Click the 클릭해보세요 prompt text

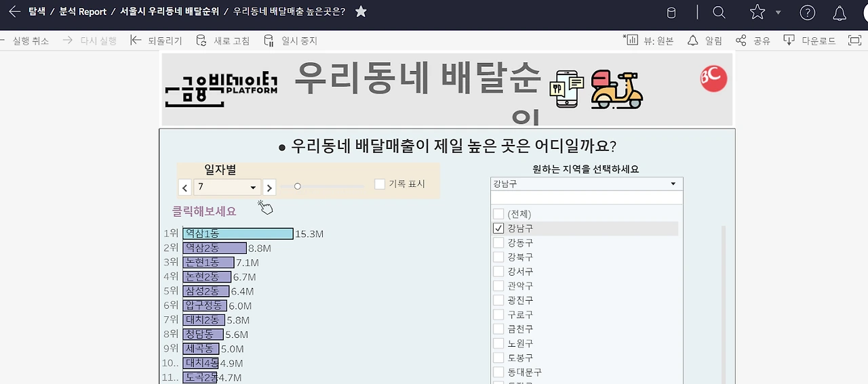click(204, 211)
